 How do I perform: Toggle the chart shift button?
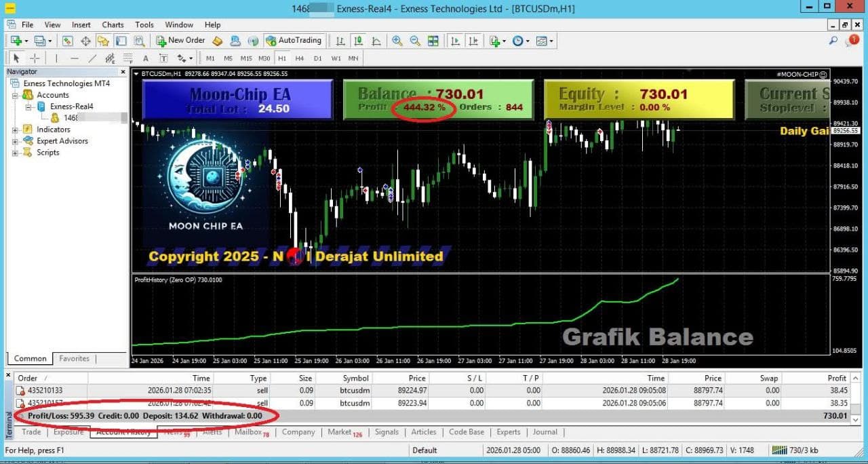tap(474, 41)
